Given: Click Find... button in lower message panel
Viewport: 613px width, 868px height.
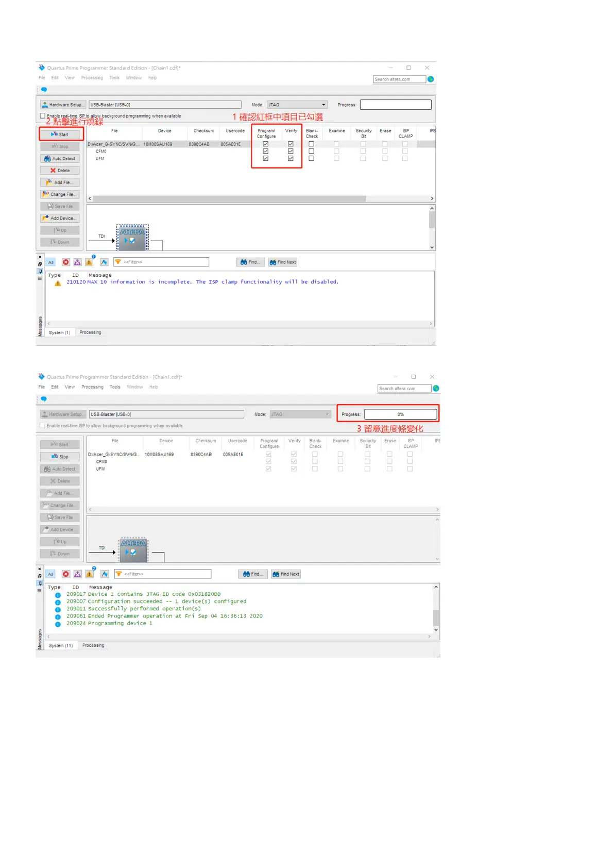Looking at the screenshot, I should 253,574.
